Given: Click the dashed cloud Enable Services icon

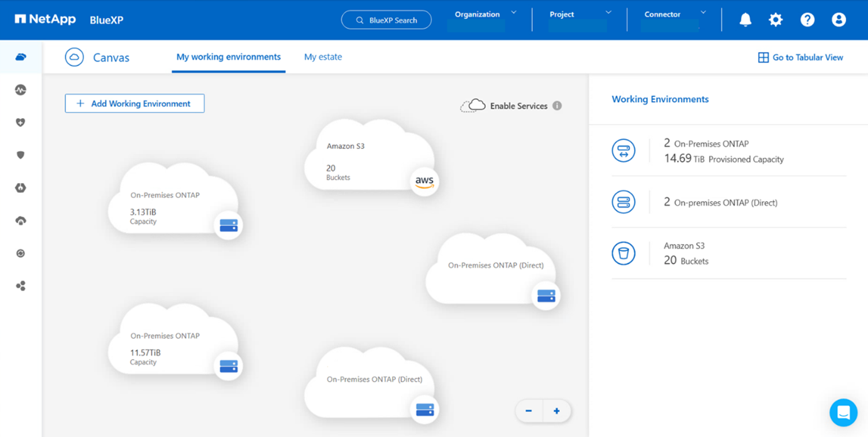Looking at the screenshot, I should 473,106.
